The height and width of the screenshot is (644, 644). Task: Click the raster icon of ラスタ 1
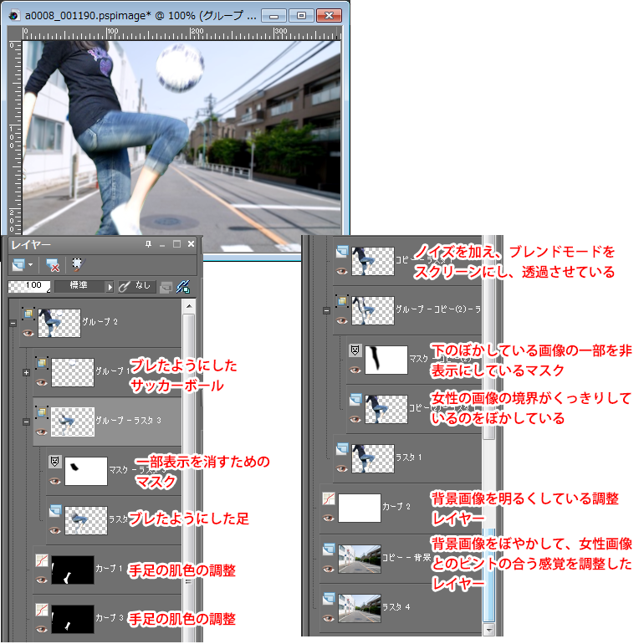tap(342, 449)
